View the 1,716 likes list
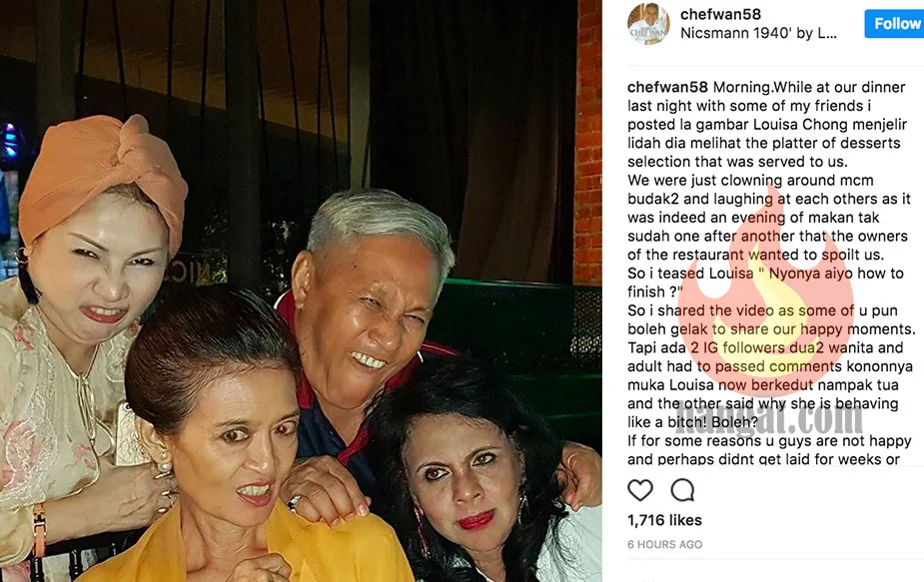 (664, 520)
